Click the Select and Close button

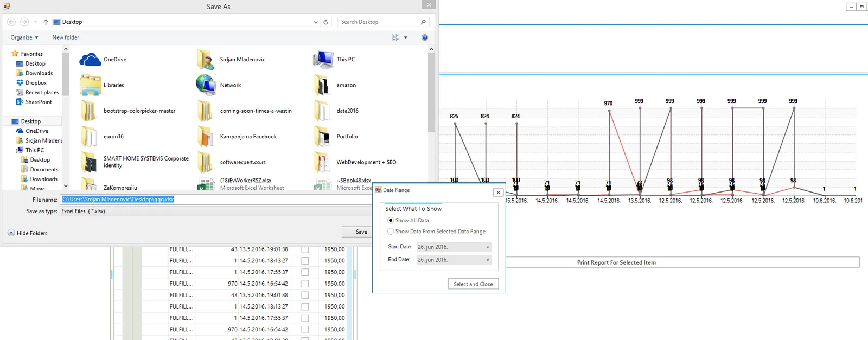point(473,284)
